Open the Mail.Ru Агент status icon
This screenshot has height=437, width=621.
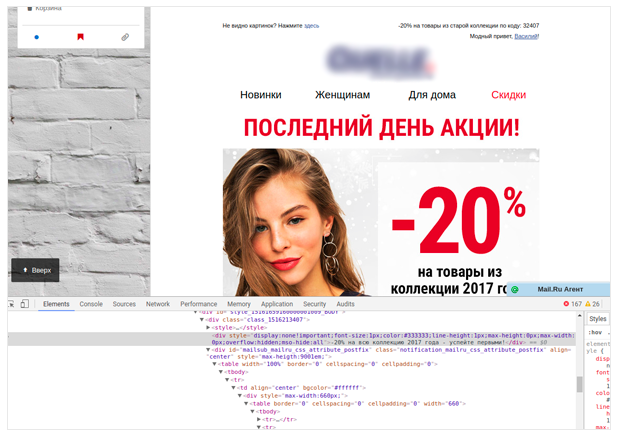[515, 290]
